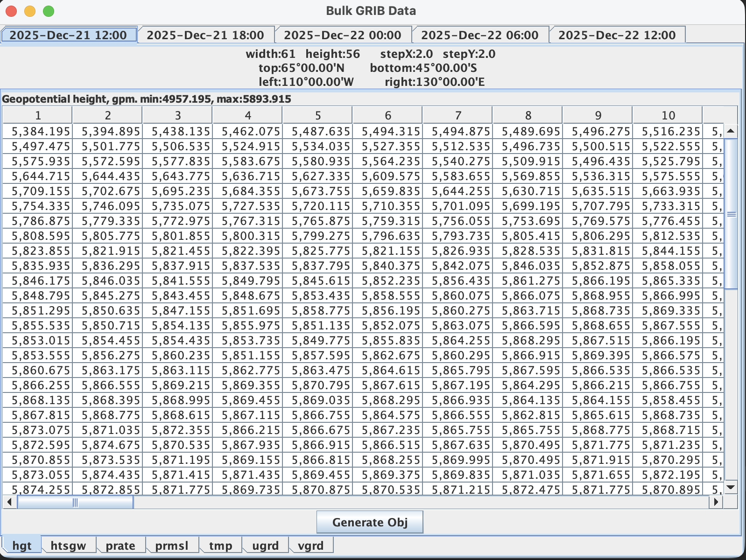Switch to the vgrd wind tab

[310, 546]
